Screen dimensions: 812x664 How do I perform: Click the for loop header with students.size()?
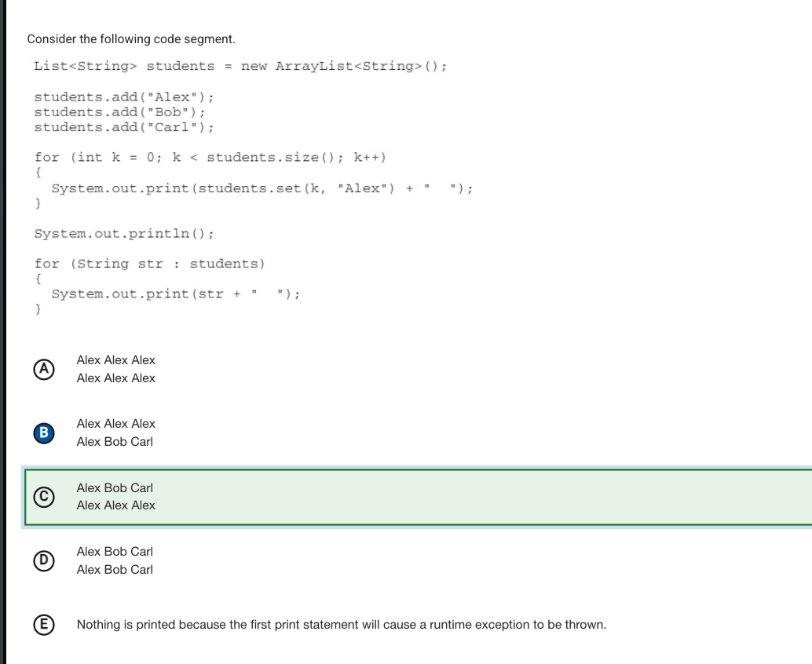(210, 157)
